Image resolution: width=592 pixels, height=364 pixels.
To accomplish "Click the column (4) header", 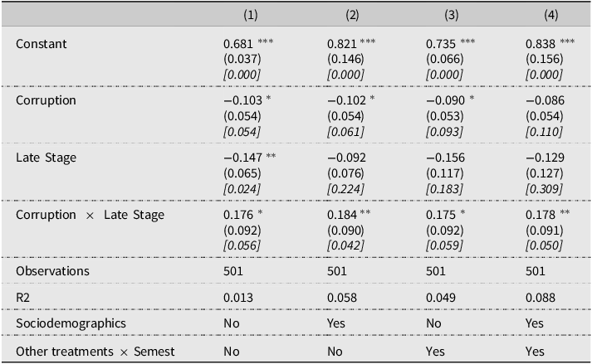I will click(550, 15).
